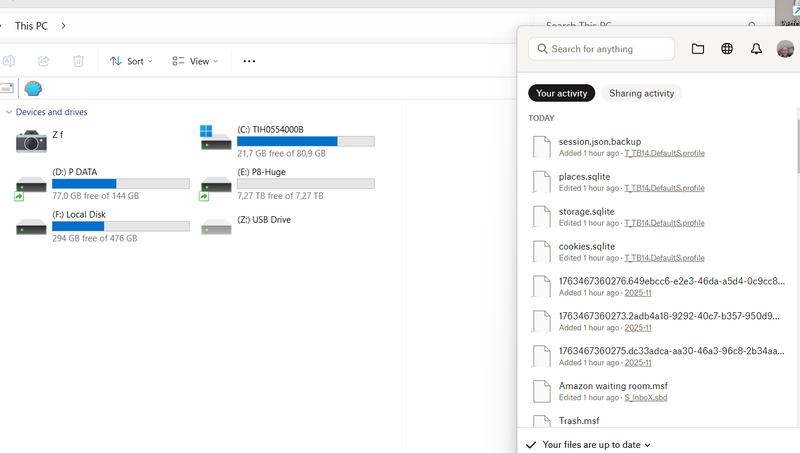Open the View dropdown menu
This screenshot has height=453, width=800.
[195, 61]
